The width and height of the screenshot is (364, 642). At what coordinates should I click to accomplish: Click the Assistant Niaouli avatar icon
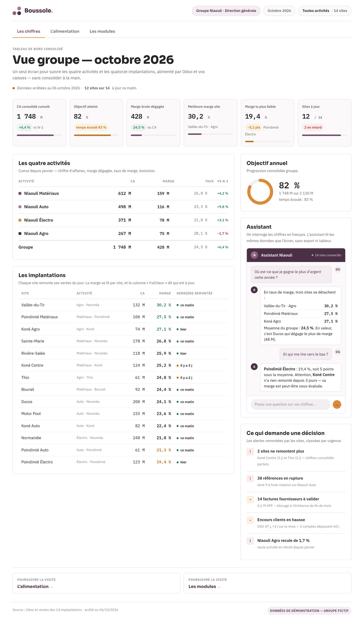point(254,255)
